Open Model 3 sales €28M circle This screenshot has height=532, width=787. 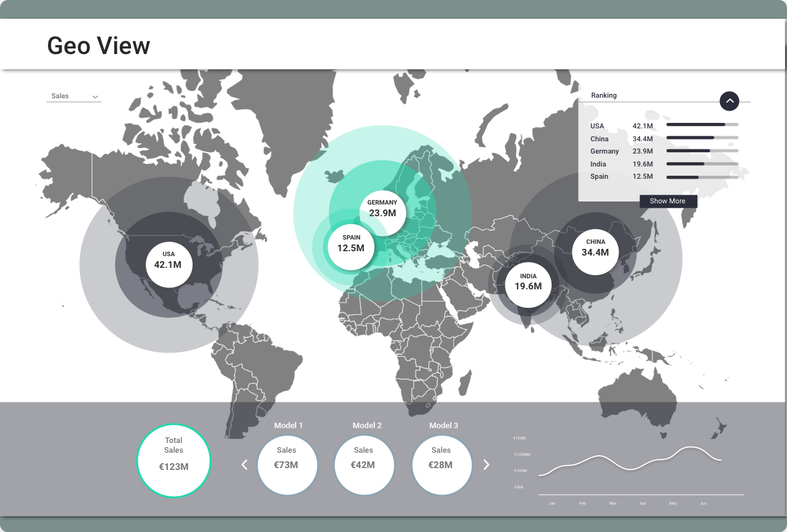(441, 464)
